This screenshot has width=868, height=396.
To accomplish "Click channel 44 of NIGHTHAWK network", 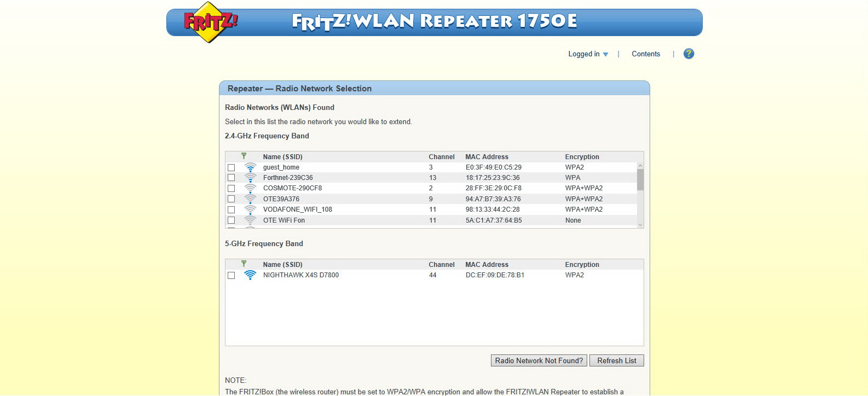I will (433, 275).
